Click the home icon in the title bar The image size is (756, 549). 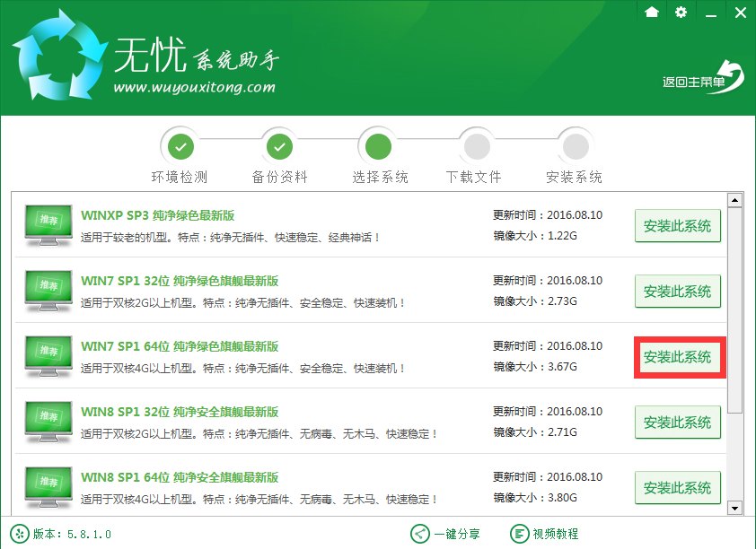(651, 13)
